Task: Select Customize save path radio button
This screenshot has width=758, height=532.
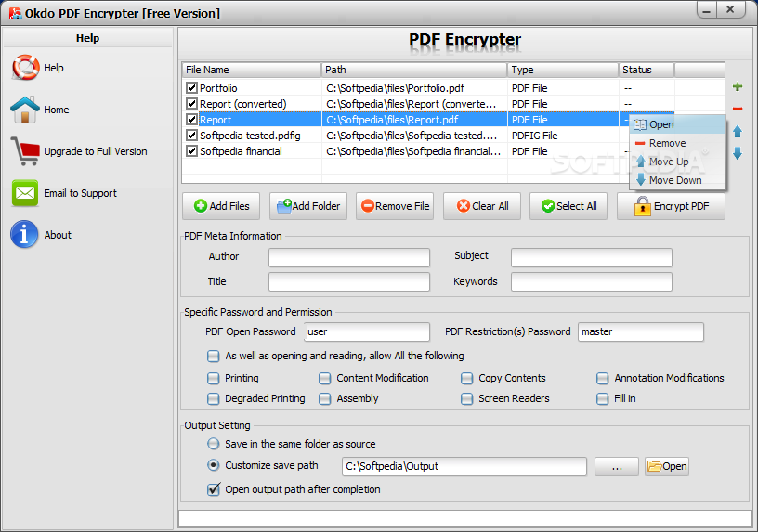Action: point(214,465)
